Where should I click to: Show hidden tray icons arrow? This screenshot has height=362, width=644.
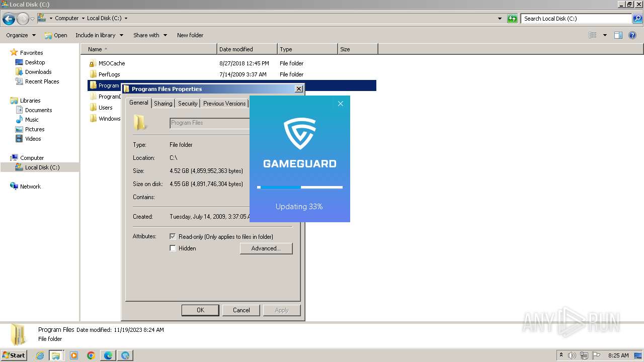point(561,355)
